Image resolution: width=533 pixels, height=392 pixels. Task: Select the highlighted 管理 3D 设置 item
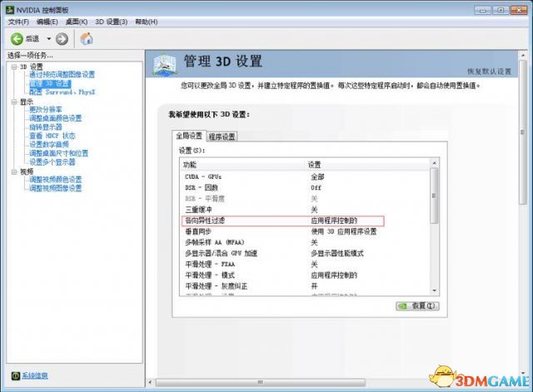(50, 83)
